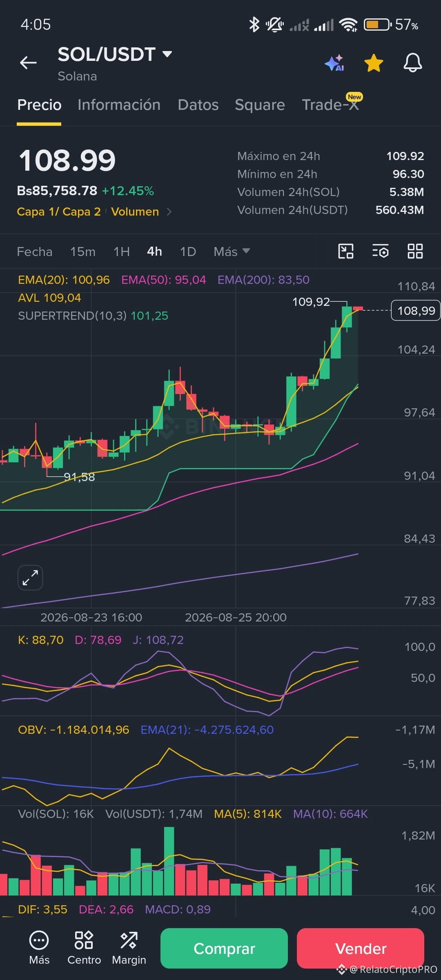Tap the back arrow icon
Image resolution: width=441 pixels, height=980 pixels.
point(28,62)
